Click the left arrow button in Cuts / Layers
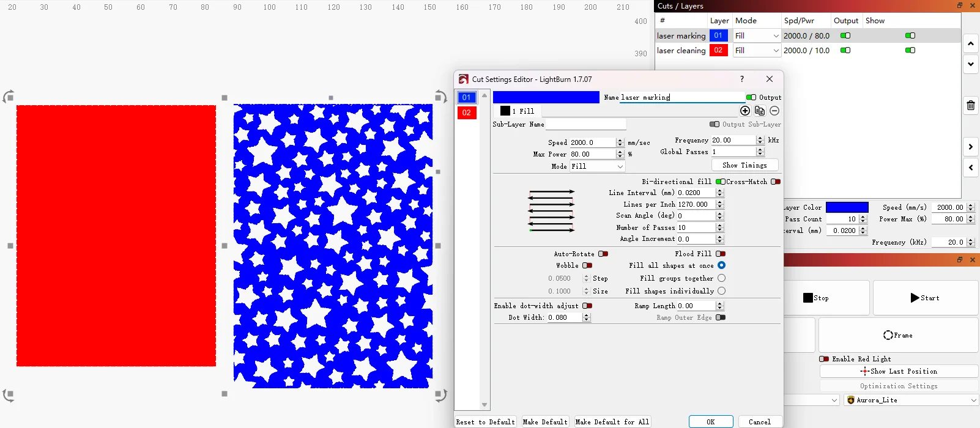980x428 pixels. (971, 168)
